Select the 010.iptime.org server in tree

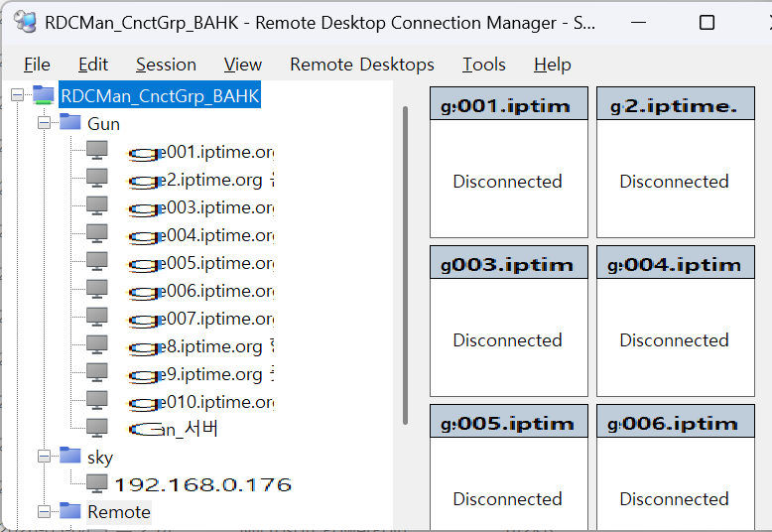coord(200,403)
